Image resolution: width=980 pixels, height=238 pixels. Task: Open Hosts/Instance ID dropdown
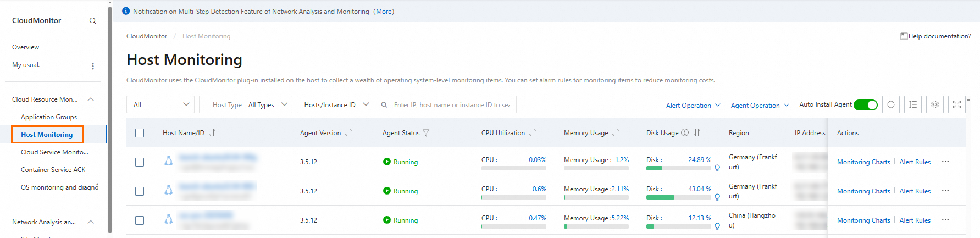point(335,104)
